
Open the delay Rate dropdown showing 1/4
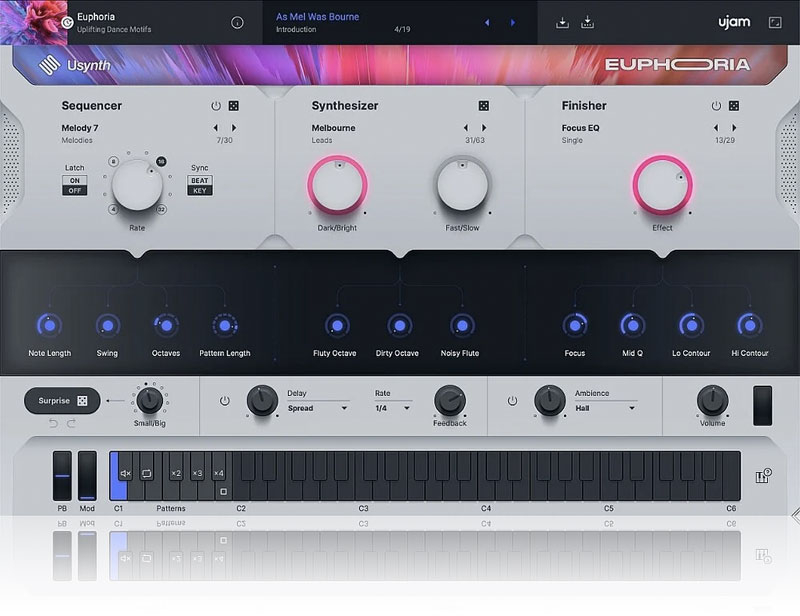coord(393,408)
